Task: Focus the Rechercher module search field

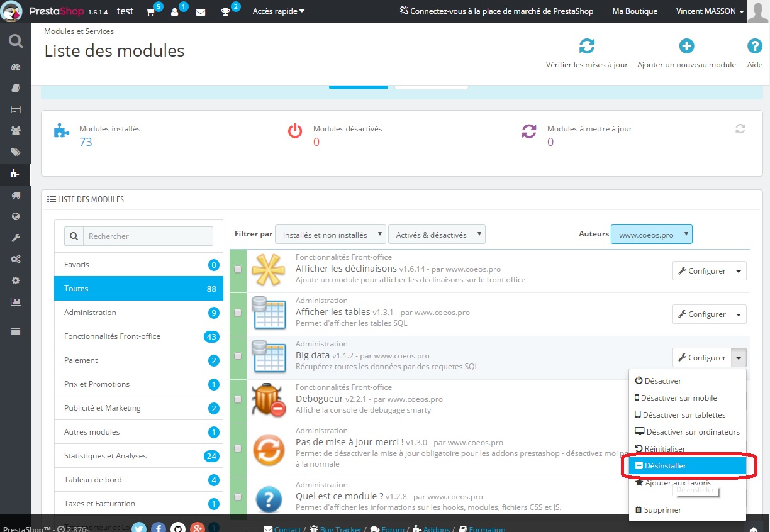Action: tap(148, 236)
